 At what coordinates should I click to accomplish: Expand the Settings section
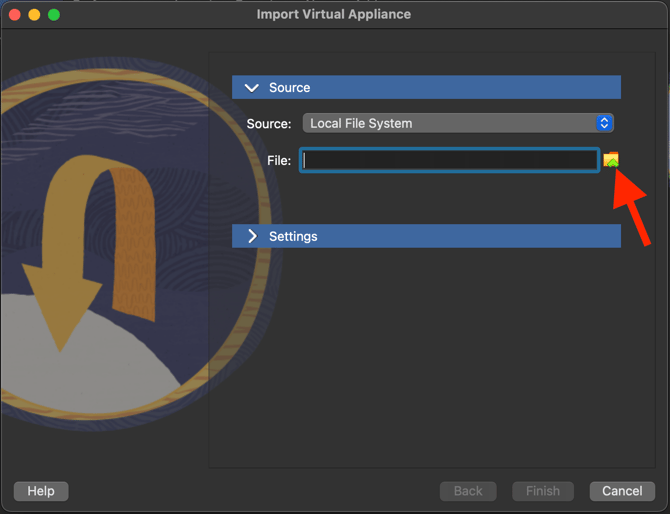pos(426,236)
